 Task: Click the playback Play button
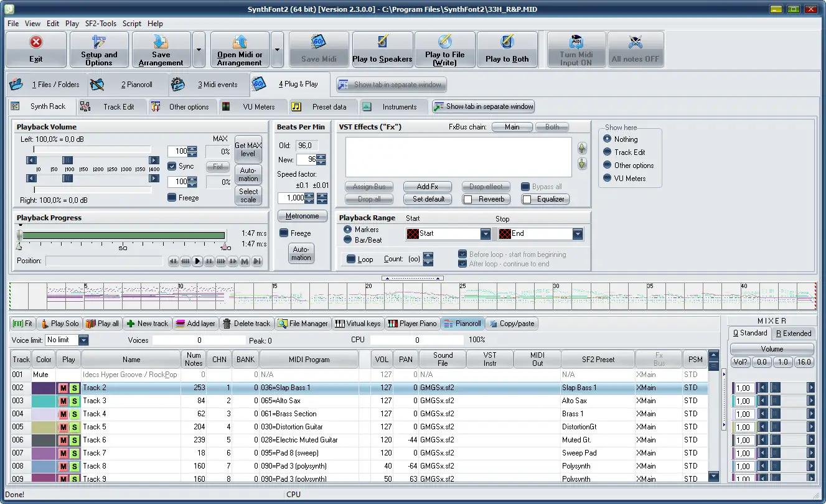(x=197, y=261)
